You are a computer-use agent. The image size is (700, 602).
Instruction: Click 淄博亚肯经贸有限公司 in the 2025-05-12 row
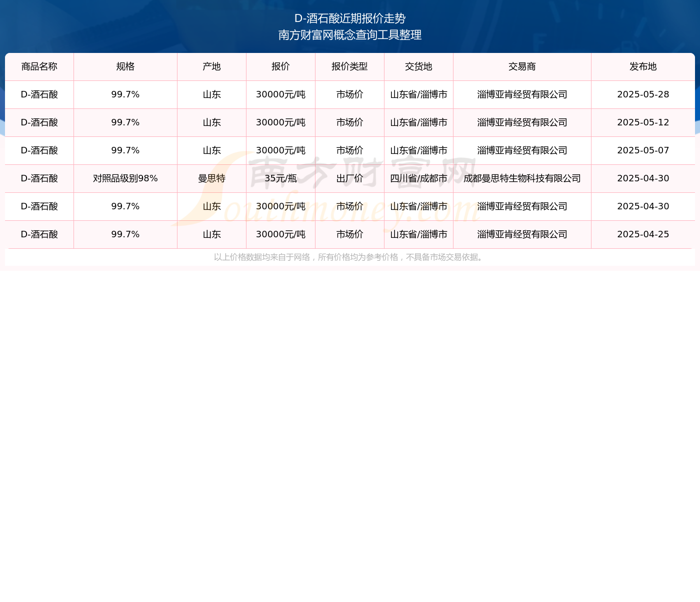[522, 122]
